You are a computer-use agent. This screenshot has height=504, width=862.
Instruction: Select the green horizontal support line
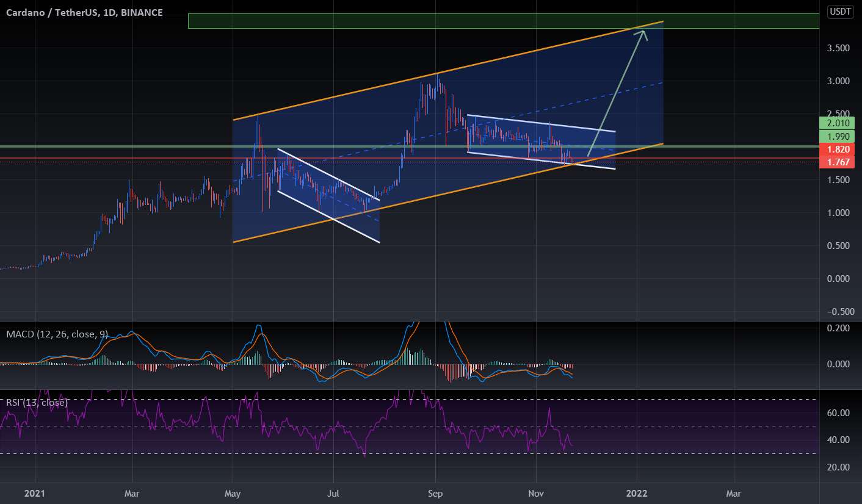[x=410, y=146]
